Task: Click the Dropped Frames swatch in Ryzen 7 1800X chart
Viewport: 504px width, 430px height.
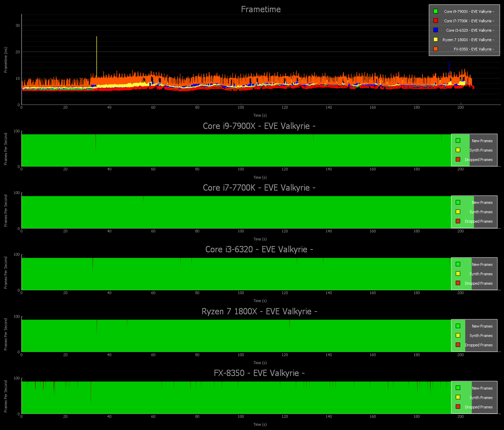Action: coord(458,345)
